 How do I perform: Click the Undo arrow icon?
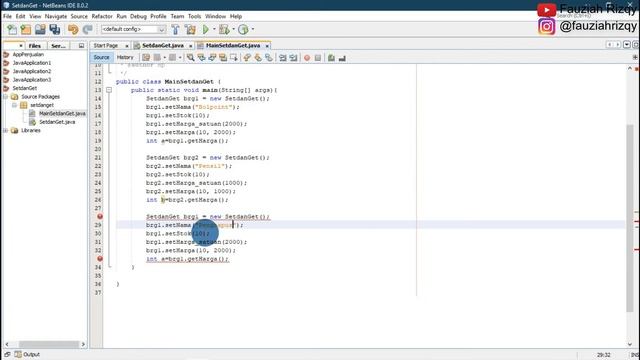pyautogui.click(x=73, y=29)
